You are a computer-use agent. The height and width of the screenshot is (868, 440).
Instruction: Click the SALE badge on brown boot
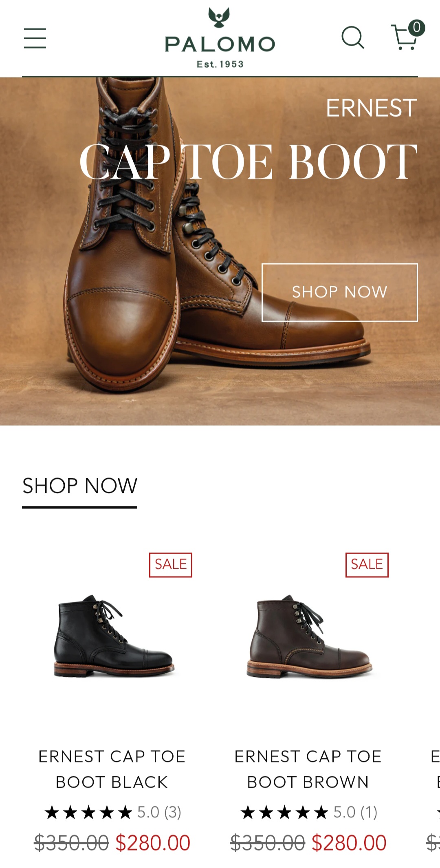click(x=367, y=565)
